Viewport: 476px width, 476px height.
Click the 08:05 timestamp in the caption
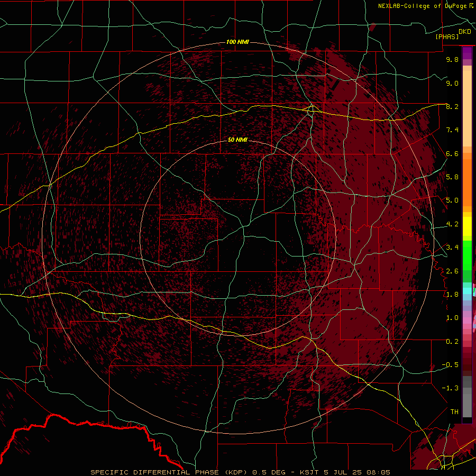[x=378, y=472]
